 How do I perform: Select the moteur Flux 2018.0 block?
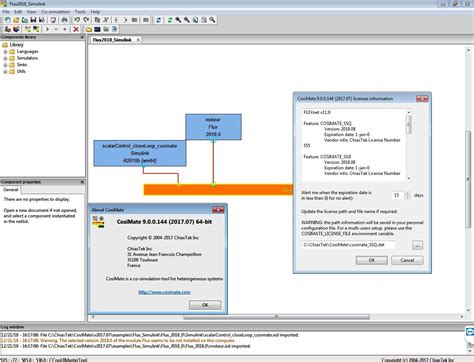[x=213, y=127]
